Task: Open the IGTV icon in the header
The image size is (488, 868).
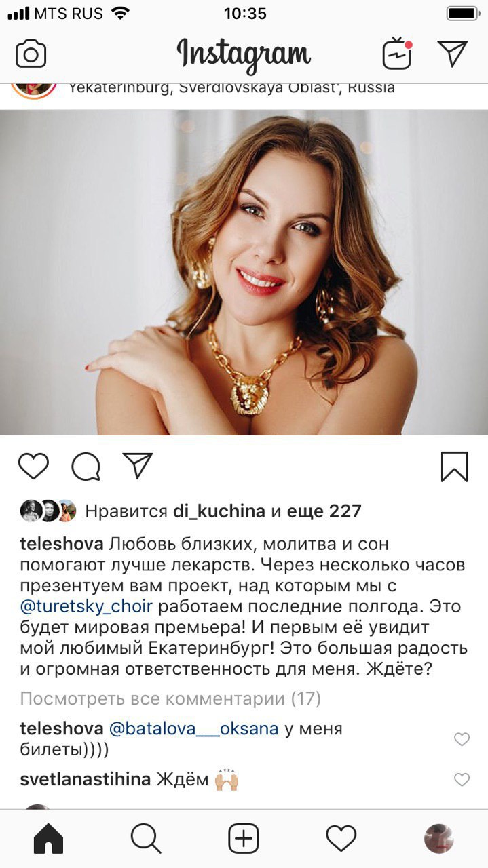Action: point(398,54)
